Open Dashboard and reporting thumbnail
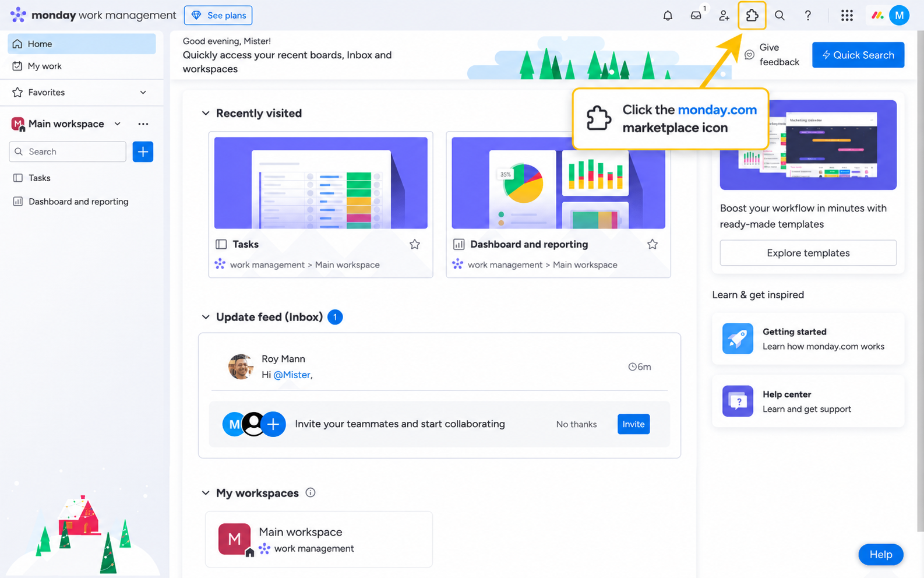The height and width of the screenshot is (578, 924). click(x=558, y=183)
